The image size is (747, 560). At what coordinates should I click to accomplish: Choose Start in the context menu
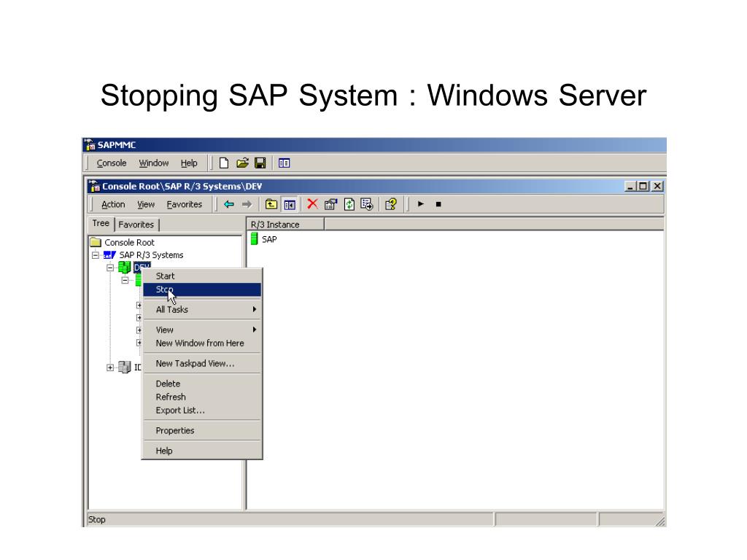pyautogui.click(x=202, y=276)
